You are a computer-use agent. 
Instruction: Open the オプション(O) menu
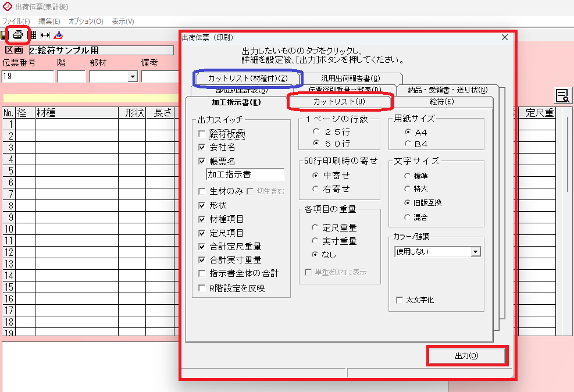[x=85, y=22]
